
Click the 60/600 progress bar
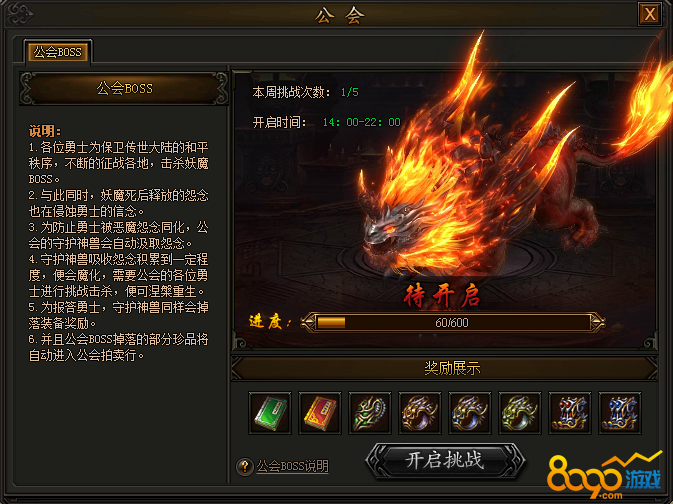click(453, 322)
